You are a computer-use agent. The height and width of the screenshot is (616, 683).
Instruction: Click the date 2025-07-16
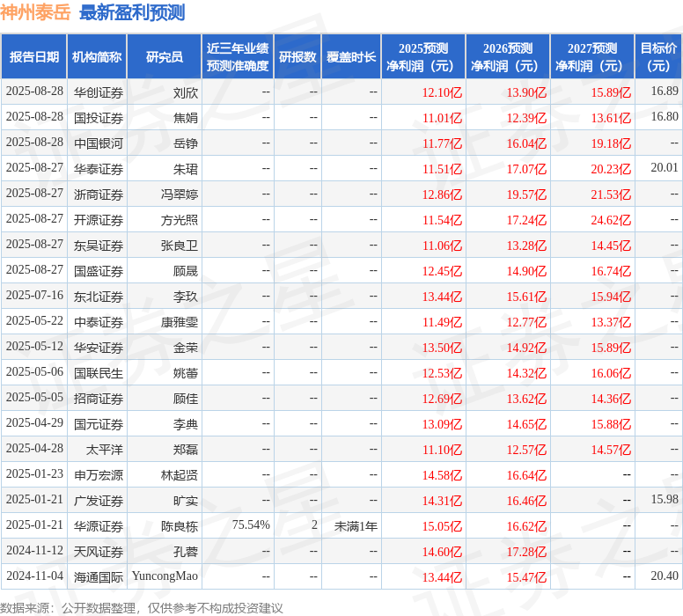tap(35, 296)
